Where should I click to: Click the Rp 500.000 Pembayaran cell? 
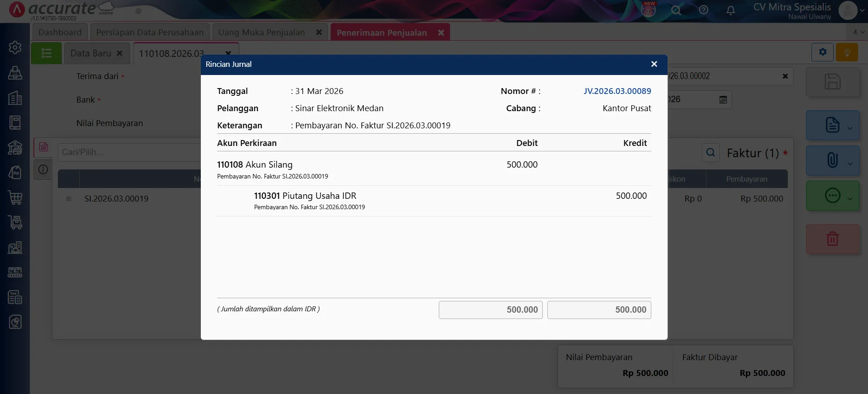(x=761, y=198)
